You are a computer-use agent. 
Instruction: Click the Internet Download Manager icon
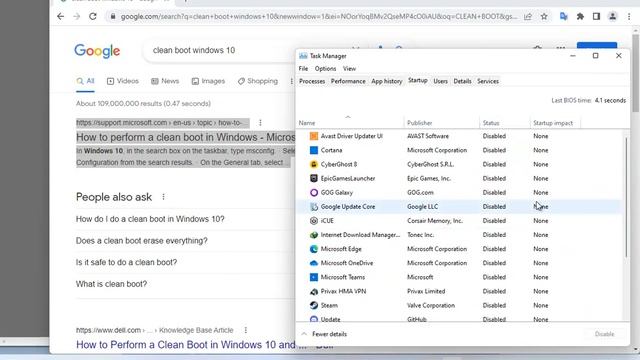pyautogui.click(x=313, y=235)
